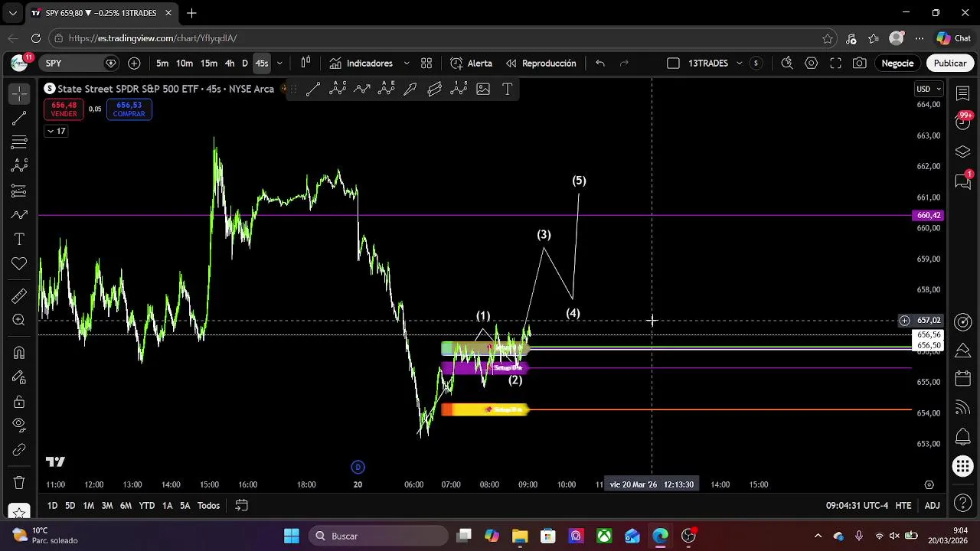Toggle hide all drawings (eye icon)
The height and width of the screenshot is (551, 980).
(x=19, y=425)
